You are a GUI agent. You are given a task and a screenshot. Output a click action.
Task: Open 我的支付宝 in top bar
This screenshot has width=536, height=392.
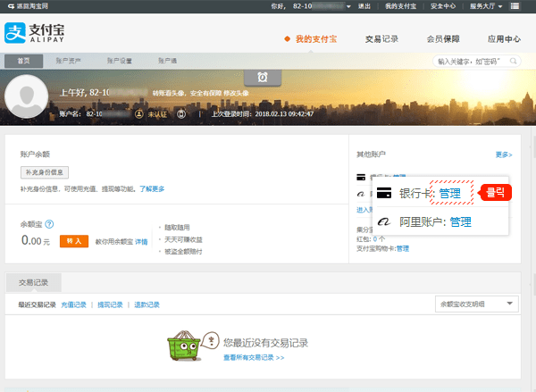400,6
